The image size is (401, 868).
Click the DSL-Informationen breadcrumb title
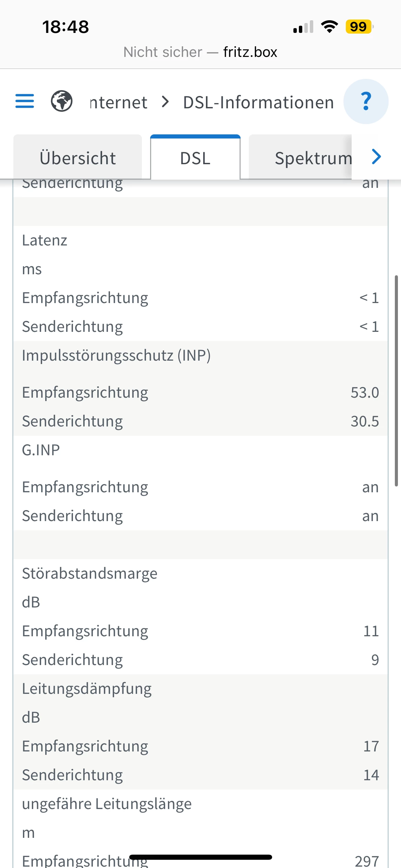258,102
